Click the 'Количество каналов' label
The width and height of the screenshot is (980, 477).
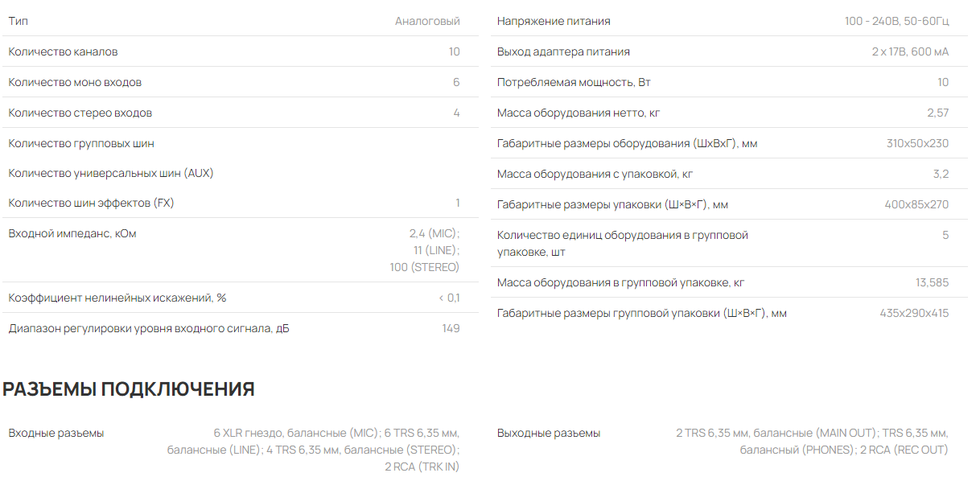(x=63, y=51)
